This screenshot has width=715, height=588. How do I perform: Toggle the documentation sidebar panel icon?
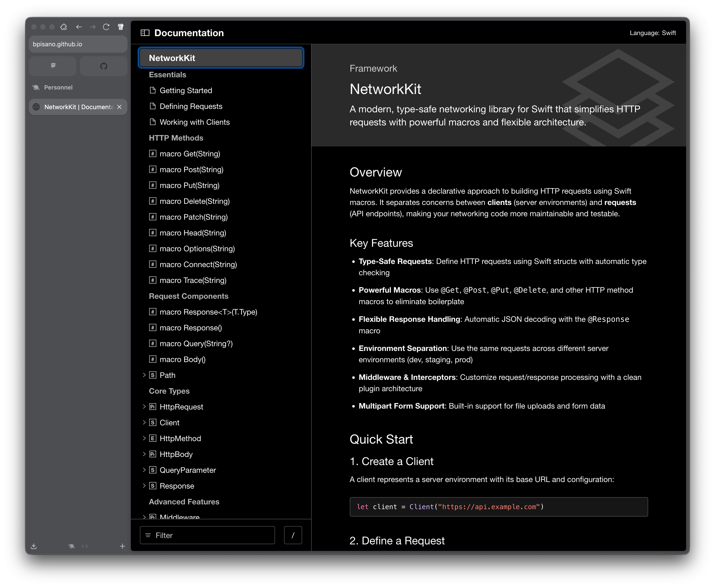(145, 33)
